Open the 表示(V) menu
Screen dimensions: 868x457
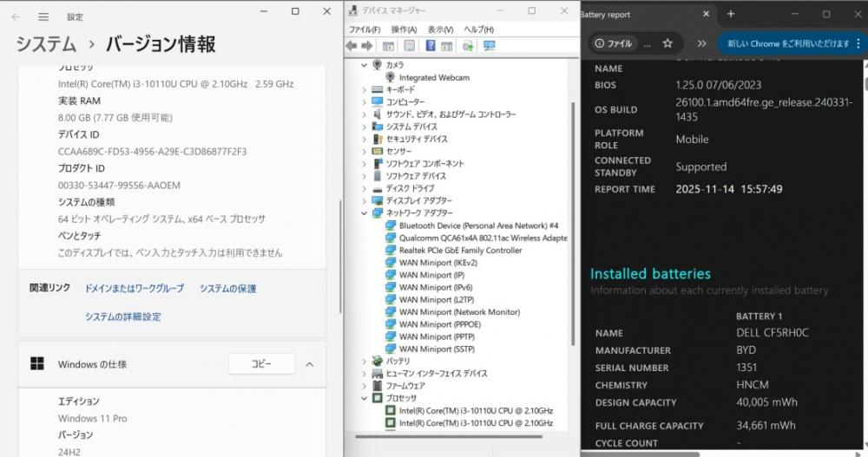click(x=440, y=29)
